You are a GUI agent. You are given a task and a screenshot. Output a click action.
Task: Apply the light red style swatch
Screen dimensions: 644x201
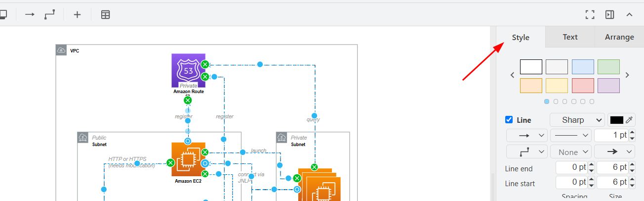pyautogui.click(x=583, y=86)
